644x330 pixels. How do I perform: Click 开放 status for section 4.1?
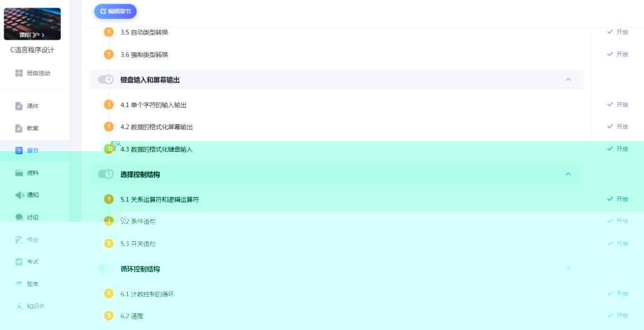618,105
